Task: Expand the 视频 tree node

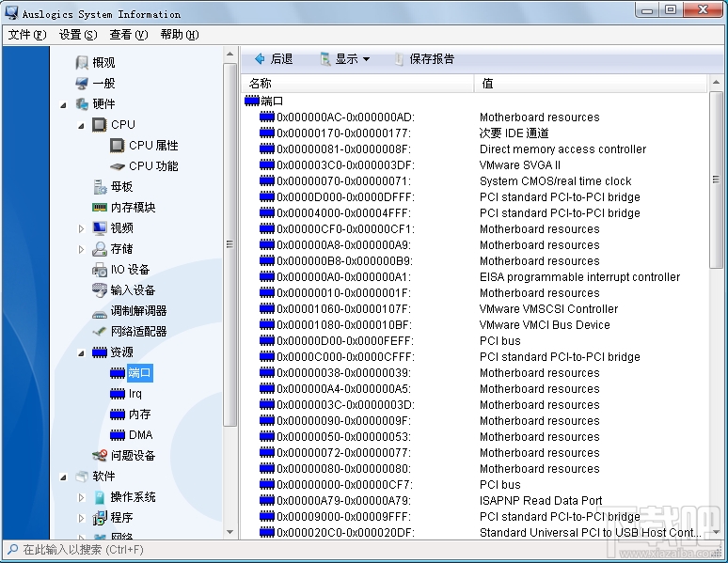Action: (81, 228)
